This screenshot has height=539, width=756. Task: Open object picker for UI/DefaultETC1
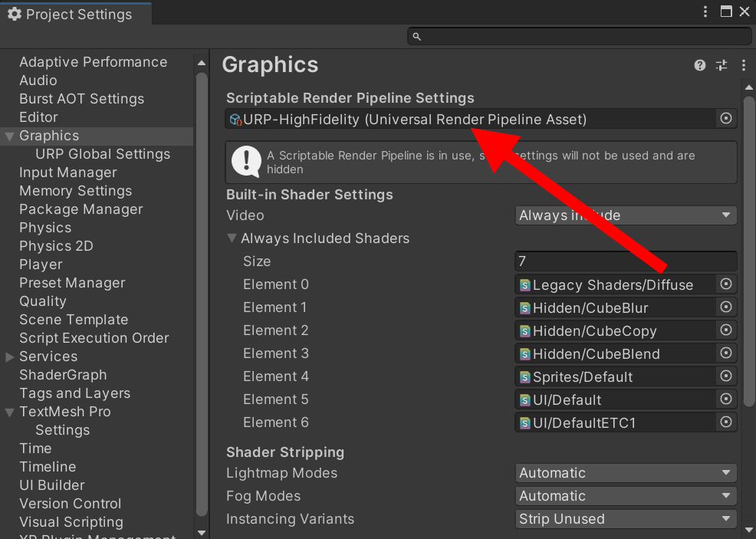726,422
